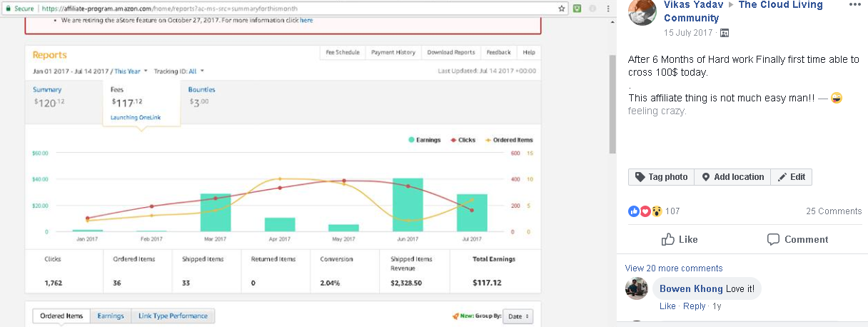
Task: Open the Payment History tab
Action: pyautogui.click(x=393, y=52)
